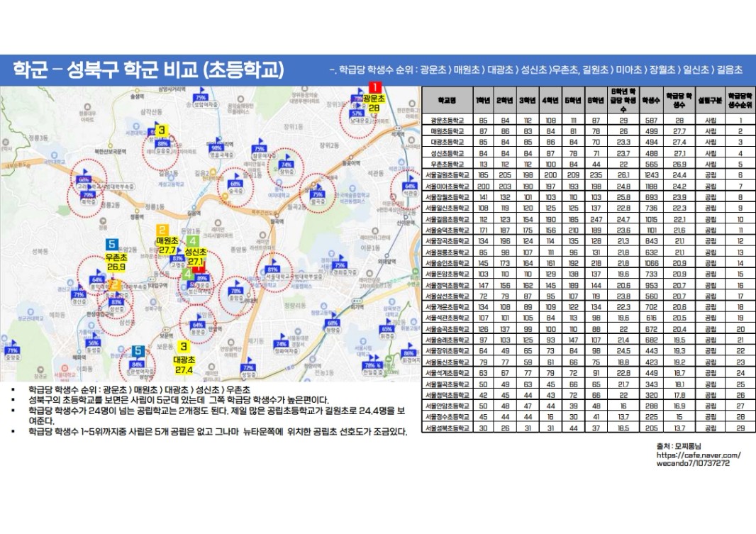Click the 성신초 27.1 map label

pos(196,257)
